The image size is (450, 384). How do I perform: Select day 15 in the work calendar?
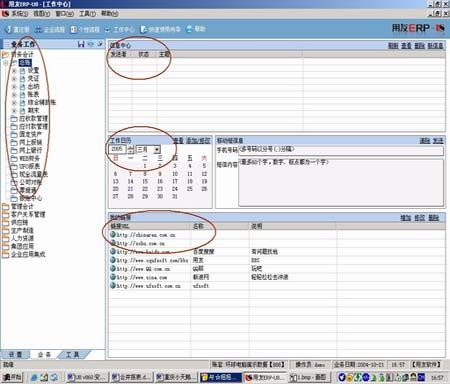pos(145,181)
